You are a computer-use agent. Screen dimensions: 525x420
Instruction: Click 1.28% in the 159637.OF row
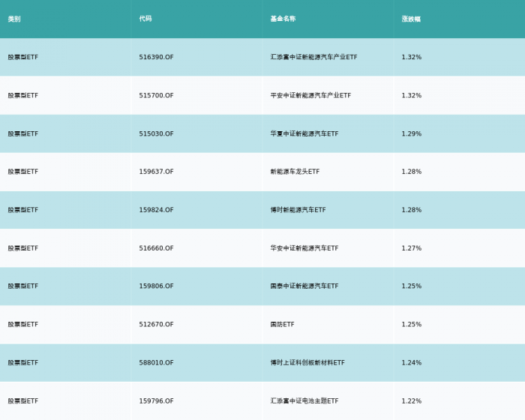412,172
